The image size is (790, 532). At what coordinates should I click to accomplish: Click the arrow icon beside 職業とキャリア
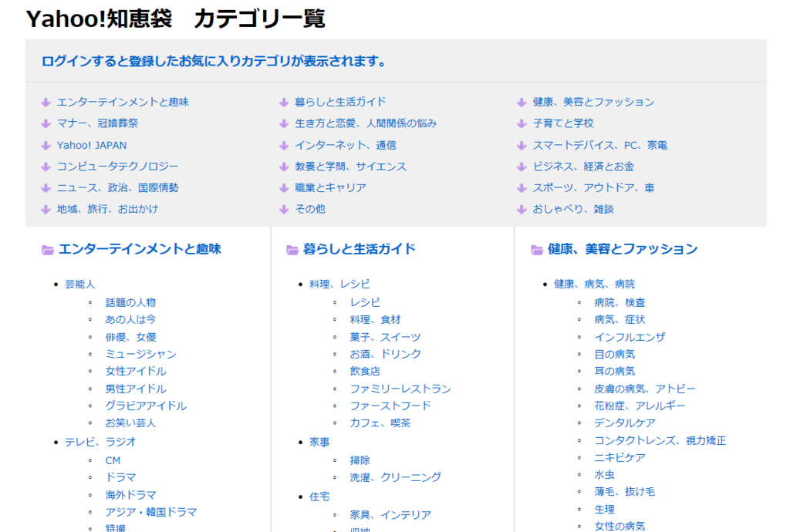click(x=284, y=187)
